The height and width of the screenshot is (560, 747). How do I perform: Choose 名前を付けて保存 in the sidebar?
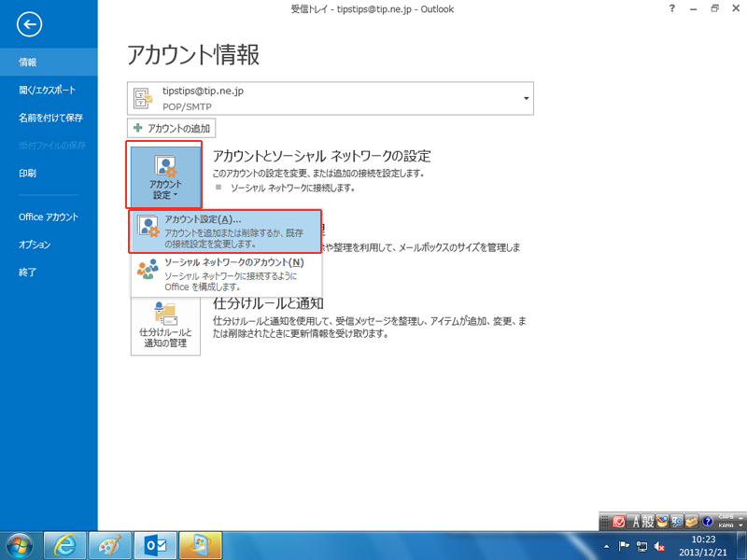click(49, 118)
